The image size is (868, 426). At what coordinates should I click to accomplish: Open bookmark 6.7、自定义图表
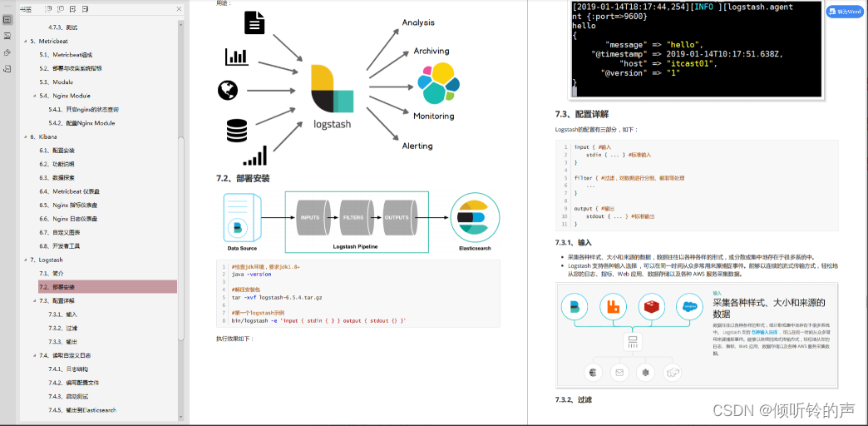click(60, 232)
